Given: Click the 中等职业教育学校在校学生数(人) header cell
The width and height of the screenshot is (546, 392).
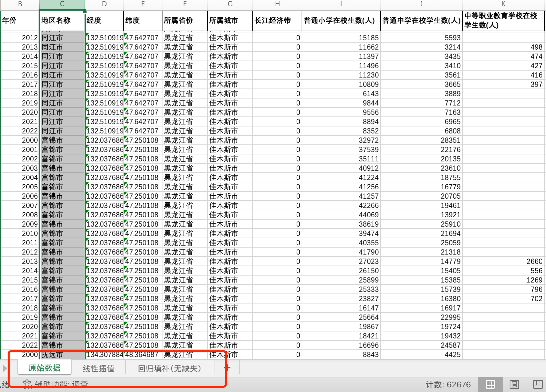Looking at the screenshot, I should pos(503,21).
